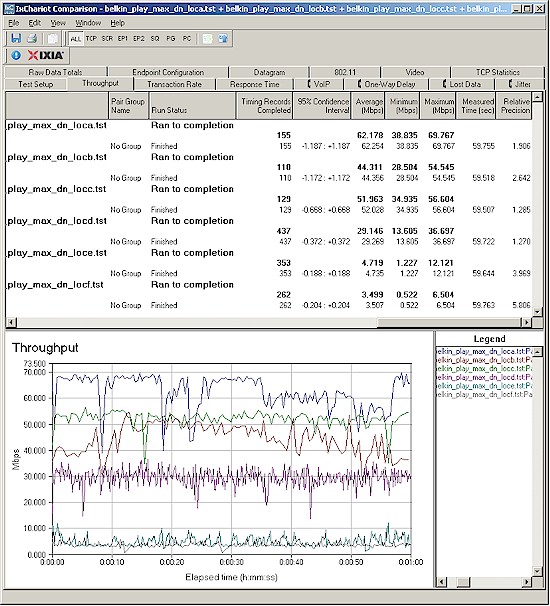Click the Pair Group Name column header
550x606 pixels.
click(x=128, y=106)
